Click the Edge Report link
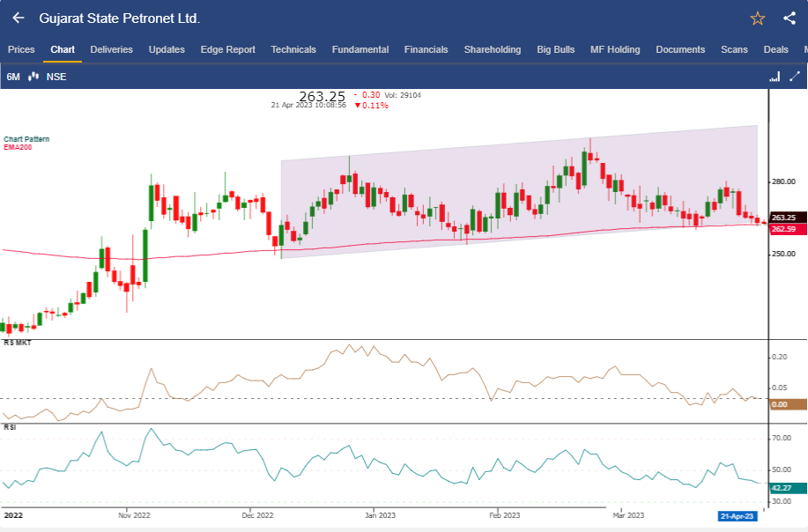 [227, 49]
